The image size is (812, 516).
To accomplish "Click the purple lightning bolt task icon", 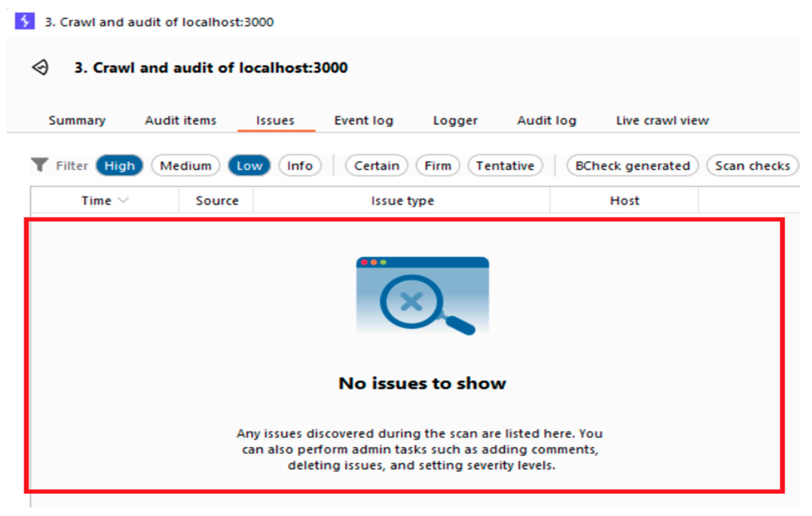I will click(25, 21).
